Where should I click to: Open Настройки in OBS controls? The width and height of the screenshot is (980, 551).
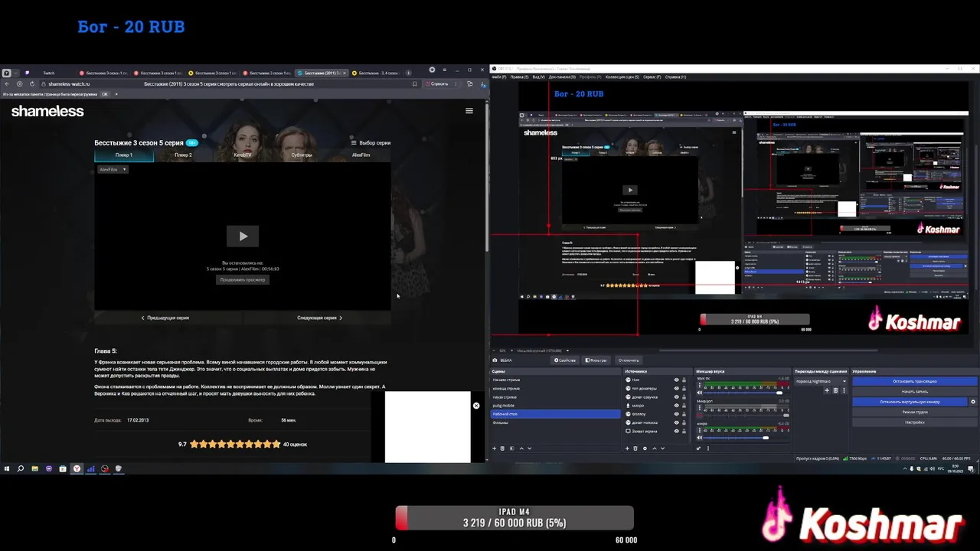[x=915, y=422]
